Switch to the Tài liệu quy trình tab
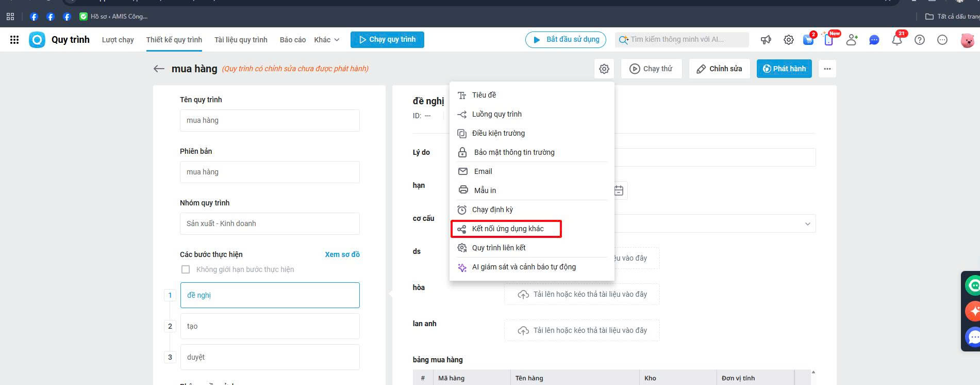 tap(241, 40)
